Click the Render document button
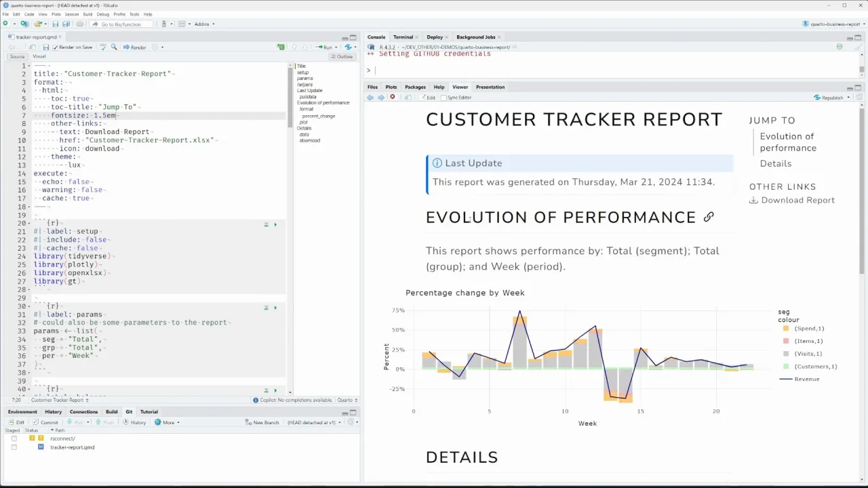868x488 pixels. (x=134, y=47)
